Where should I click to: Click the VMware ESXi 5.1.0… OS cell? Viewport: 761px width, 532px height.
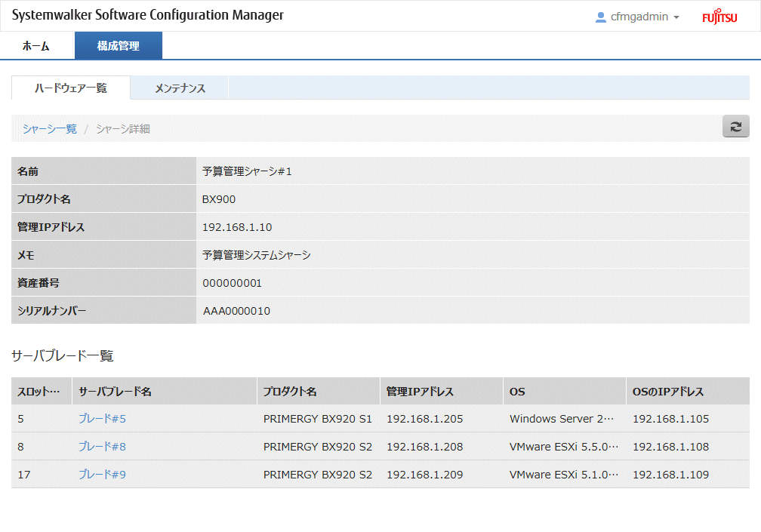(x=564, y=475)
